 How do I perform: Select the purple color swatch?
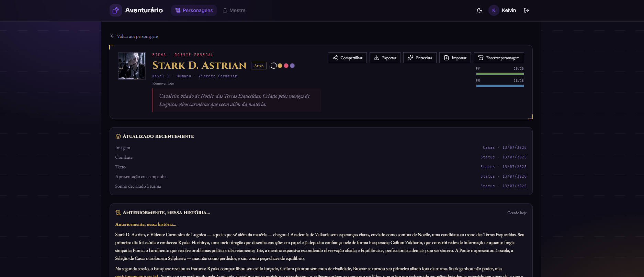coord(292,66)
